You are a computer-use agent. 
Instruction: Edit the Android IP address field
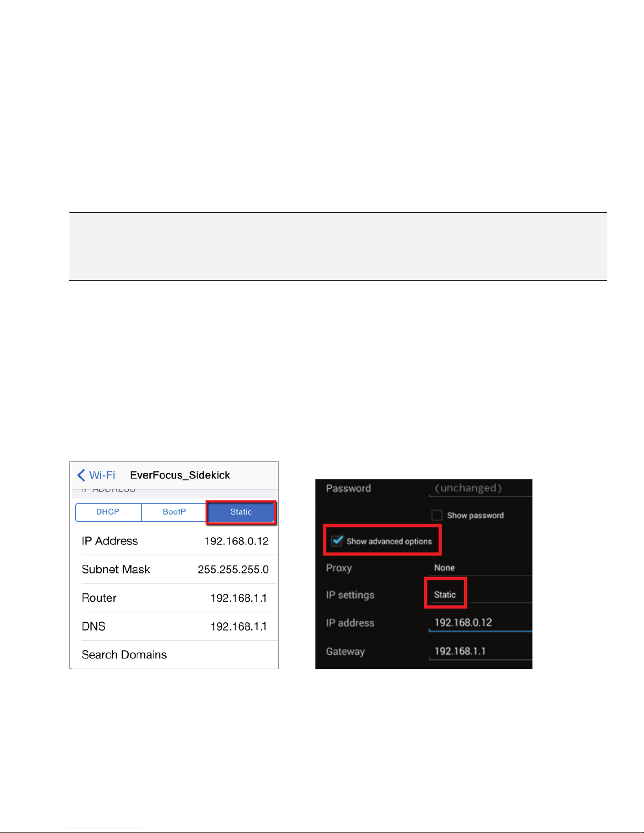pyautogui.click(x=481, y=623)
